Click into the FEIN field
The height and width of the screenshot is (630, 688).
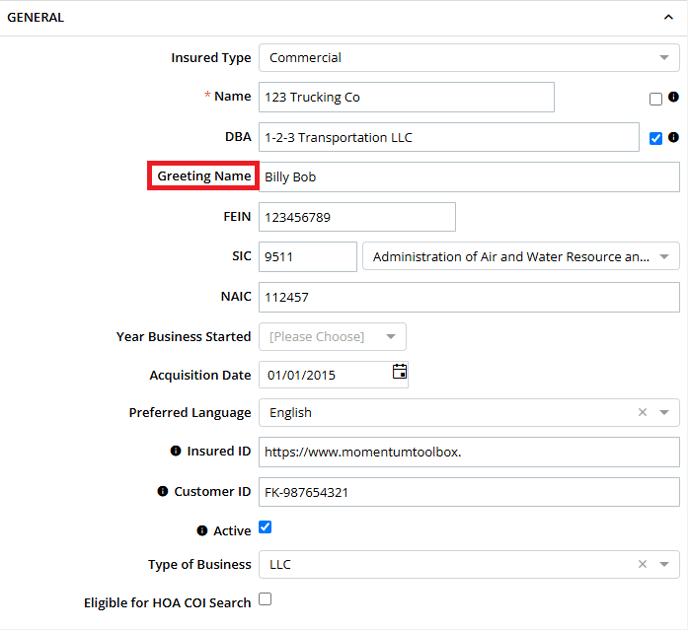[357, 217]
